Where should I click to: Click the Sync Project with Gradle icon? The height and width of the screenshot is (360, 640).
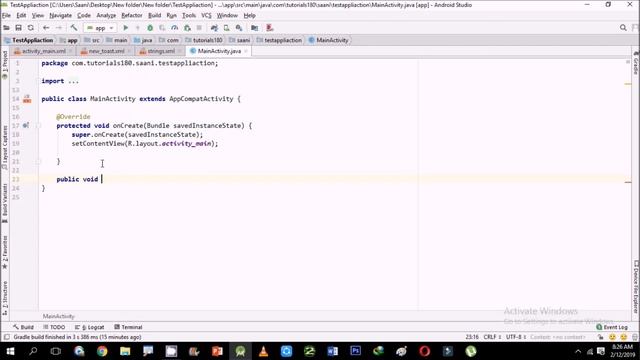(x=214, y=28)
